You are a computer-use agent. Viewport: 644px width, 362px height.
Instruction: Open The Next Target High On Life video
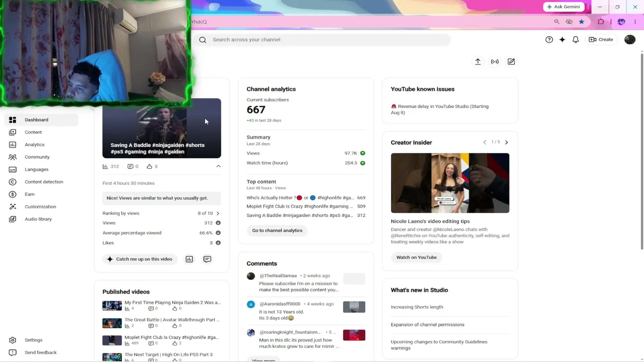click(x=169, y=354)
